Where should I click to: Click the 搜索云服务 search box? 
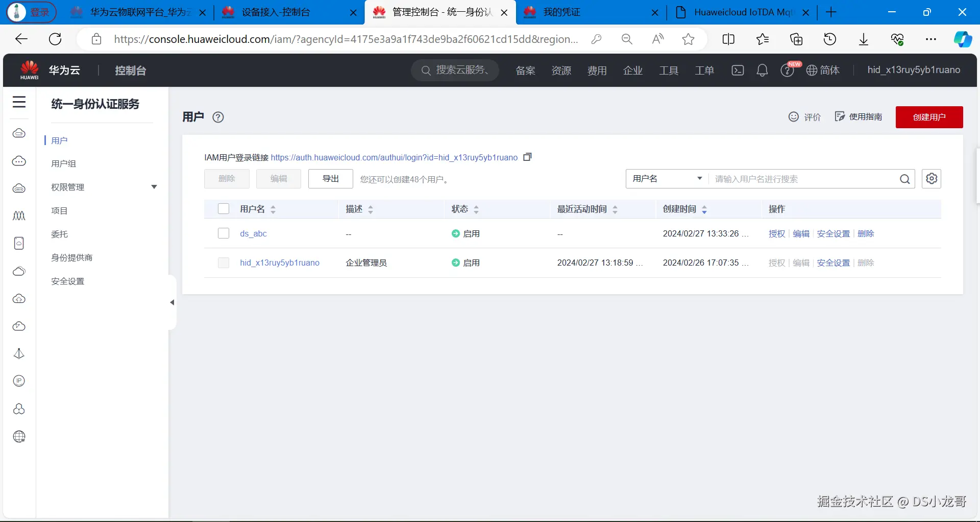point(455,70)
